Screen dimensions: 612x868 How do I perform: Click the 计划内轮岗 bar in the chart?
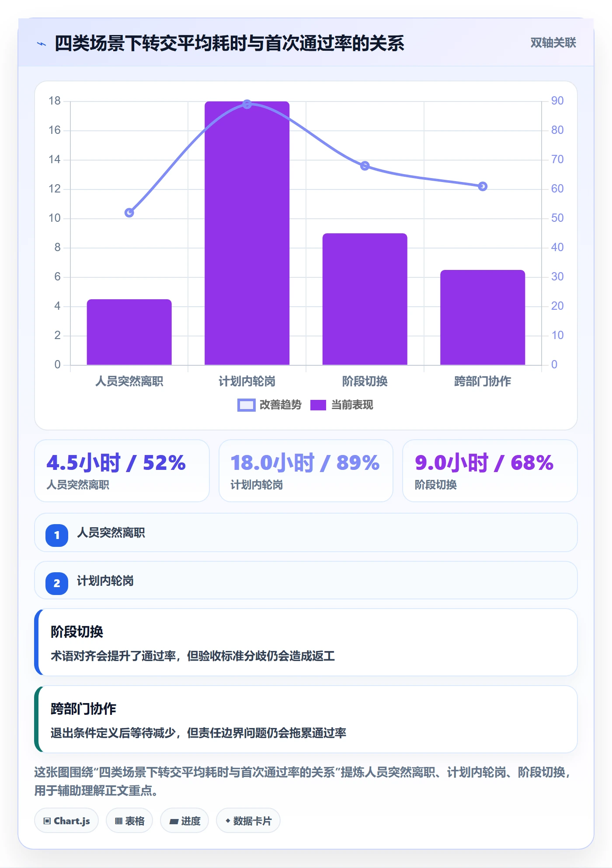(247, 233)
